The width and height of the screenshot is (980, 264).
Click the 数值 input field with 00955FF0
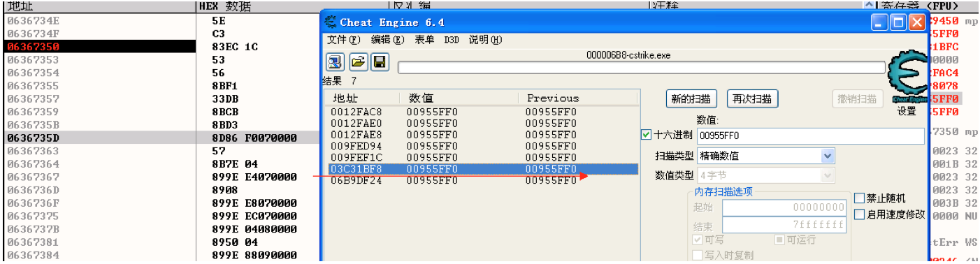pyautogui.click(x=811, y=135)
